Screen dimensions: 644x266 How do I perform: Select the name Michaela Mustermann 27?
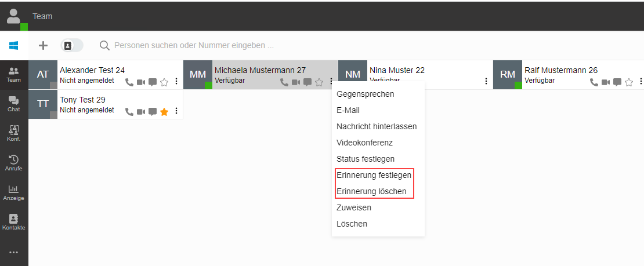tap(260, 70)
